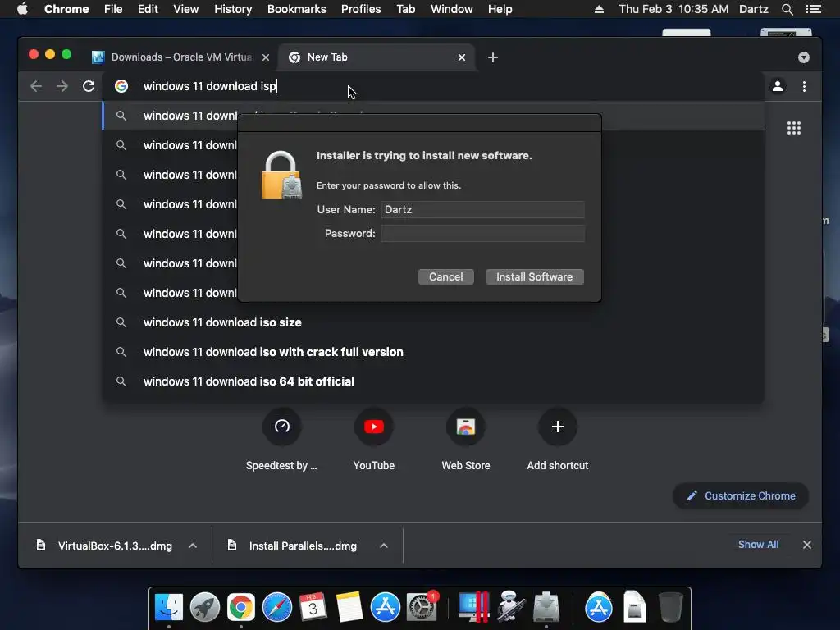Open the Chrome profile avatar
Viewport: 840px width, 630px height.
[x=778, y=86]
